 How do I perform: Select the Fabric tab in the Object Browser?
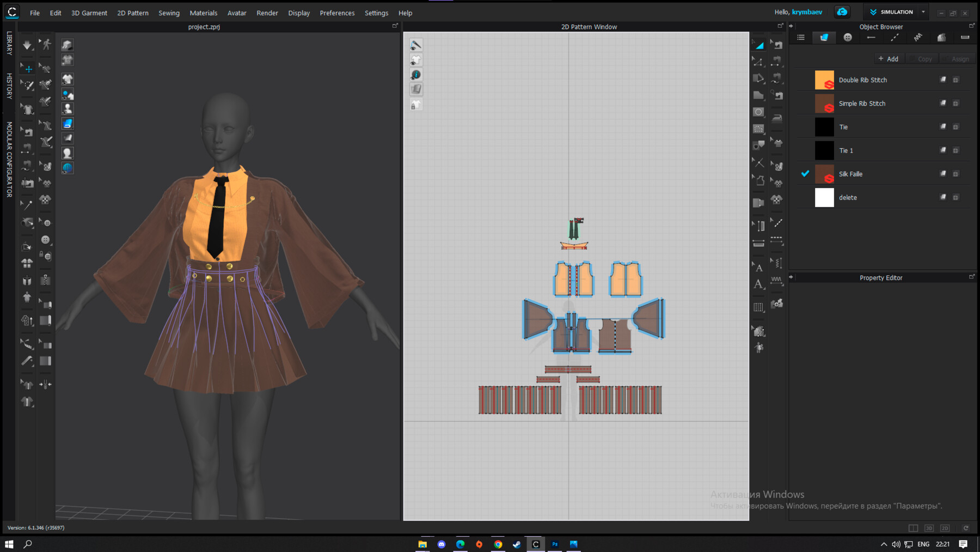[x=823, y=37]
